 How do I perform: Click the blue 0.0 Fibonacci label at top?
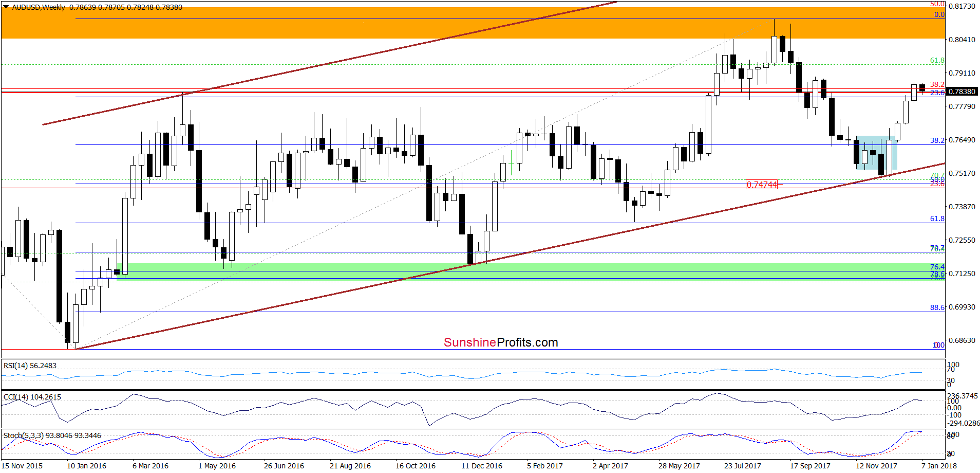(939, 14)
